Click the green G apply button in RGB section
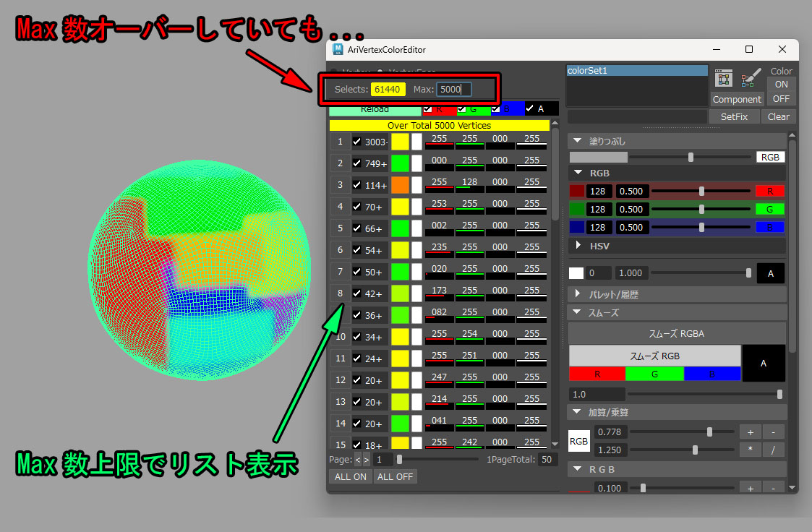The width and height of the screenshot is (812, 532). [769, 209]
